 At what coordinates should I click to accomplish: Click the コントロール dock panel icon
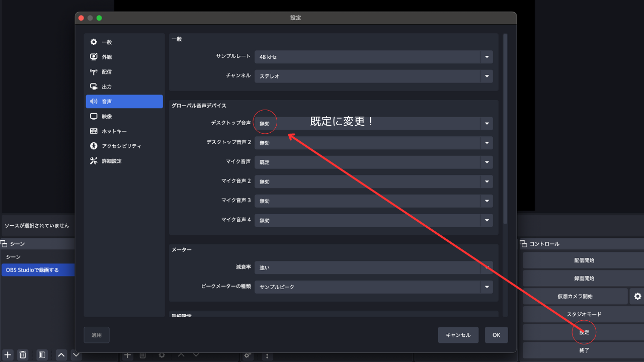[x=523, y=244]
